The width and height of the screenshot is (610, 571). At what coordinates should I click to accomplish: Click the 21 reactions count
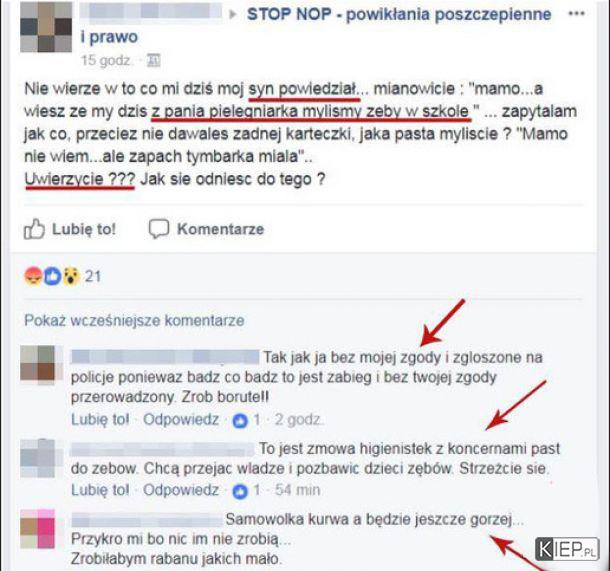click(93, 277)
